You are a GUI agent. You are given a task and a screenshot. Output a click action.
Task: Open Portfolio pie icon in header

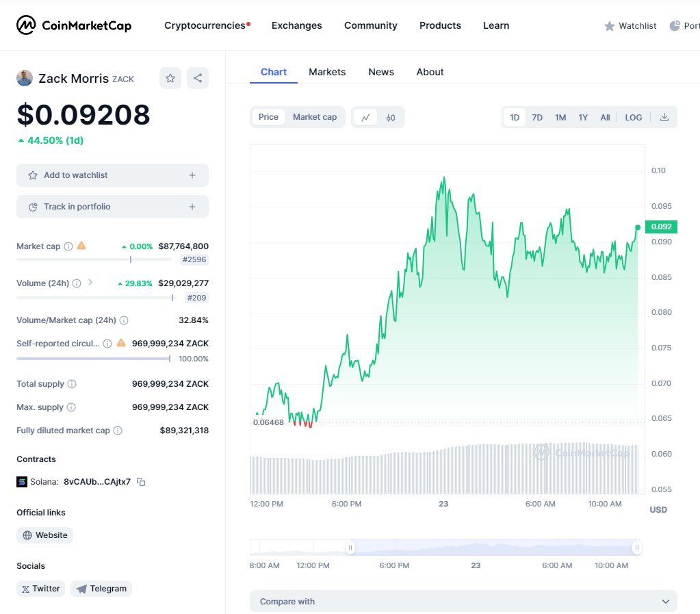click(675, 26)
